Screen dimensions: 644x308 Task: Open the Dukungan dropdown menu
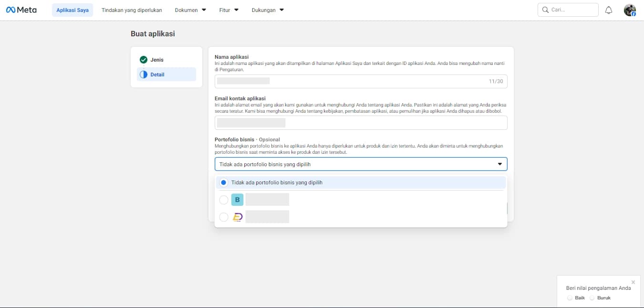[268, 10]
